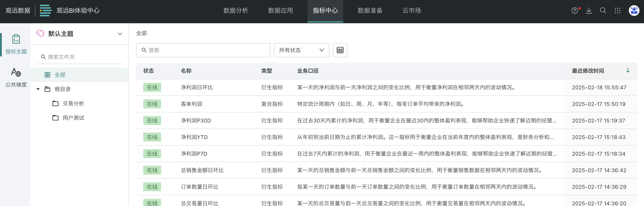Image resolution: width=644 pixels, height=206 pixels.
Task: Click the 最近修改时间 column header
Action: [588, 71]
